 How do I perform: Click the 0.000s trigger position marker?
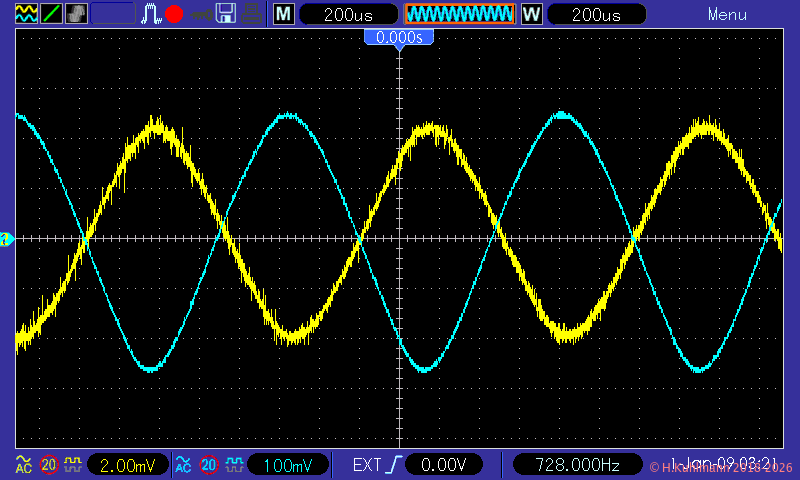tap(399, 37)
